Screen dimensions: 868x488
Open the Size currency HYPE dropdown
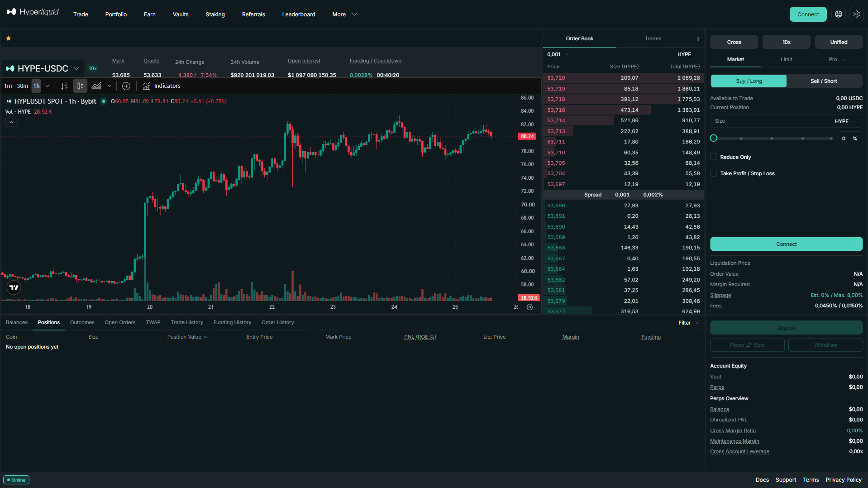tap(846, 121)
